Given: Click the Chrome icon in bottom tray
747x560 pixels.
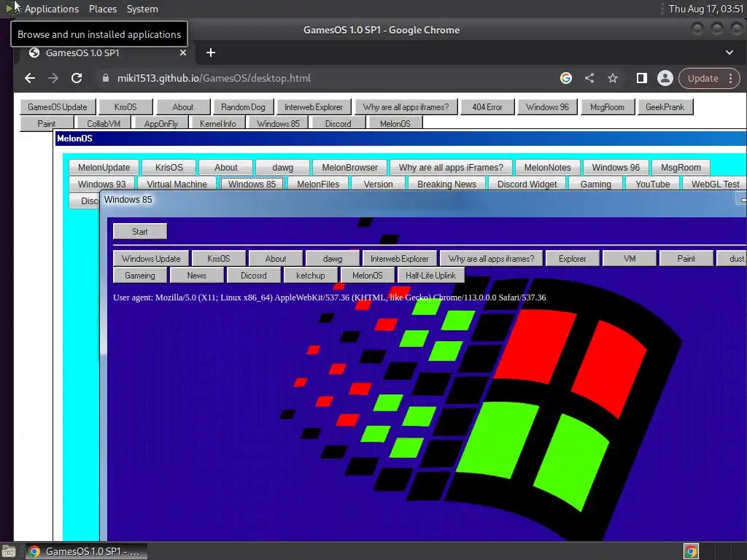Looking at the screenshot, I should 691,551.
